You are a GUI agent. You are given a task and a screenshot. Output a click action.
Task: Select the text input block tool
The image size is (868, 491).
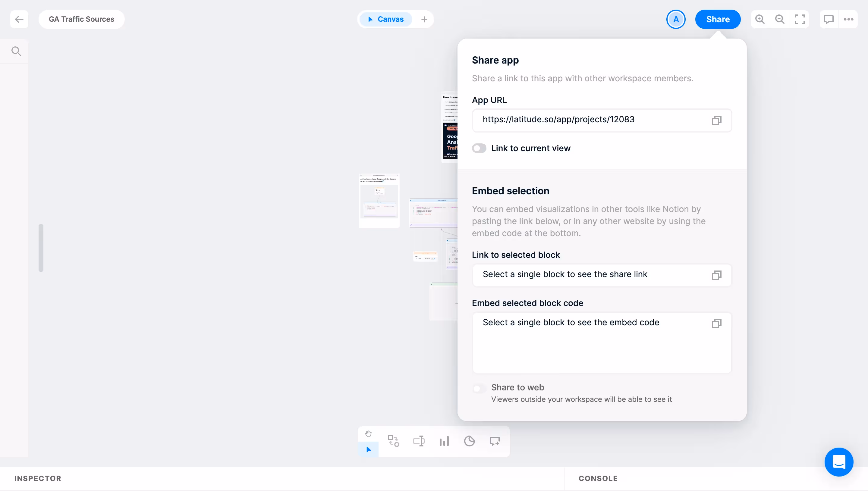pyautogui.click(x=419, y=441)
